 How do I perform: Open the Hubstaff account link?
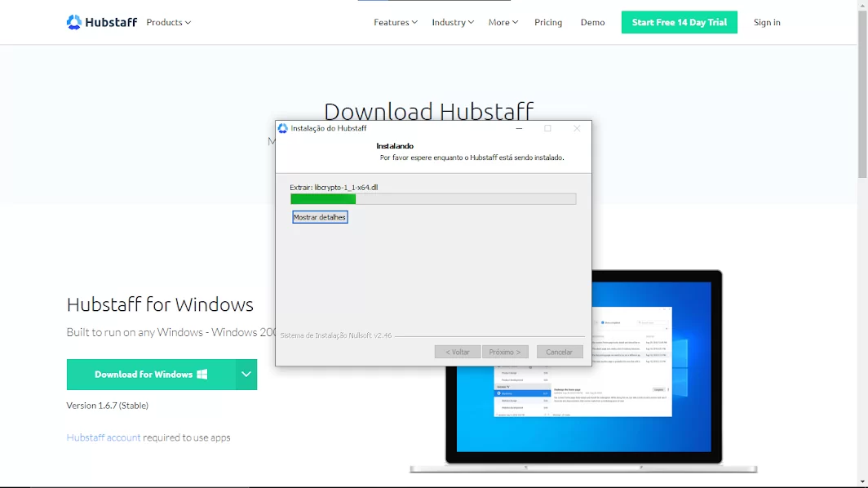[x=104, y=437]
